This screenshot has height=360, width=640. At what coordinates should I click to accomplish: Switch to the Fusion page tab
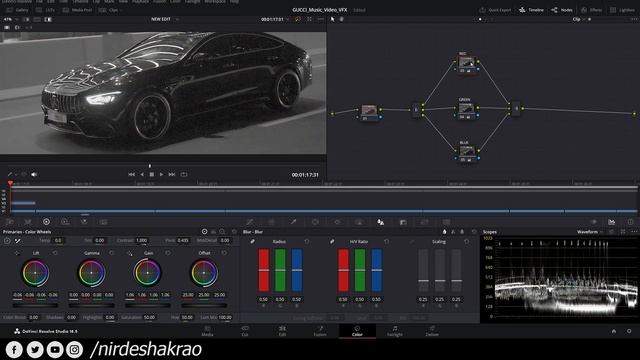[x=320, y=331]
